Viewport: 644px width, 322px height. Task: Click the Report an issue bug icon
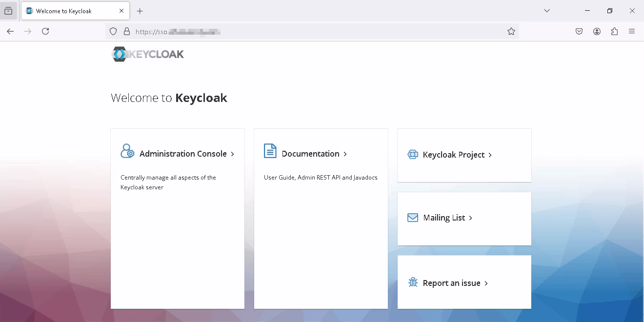[413, 282]
